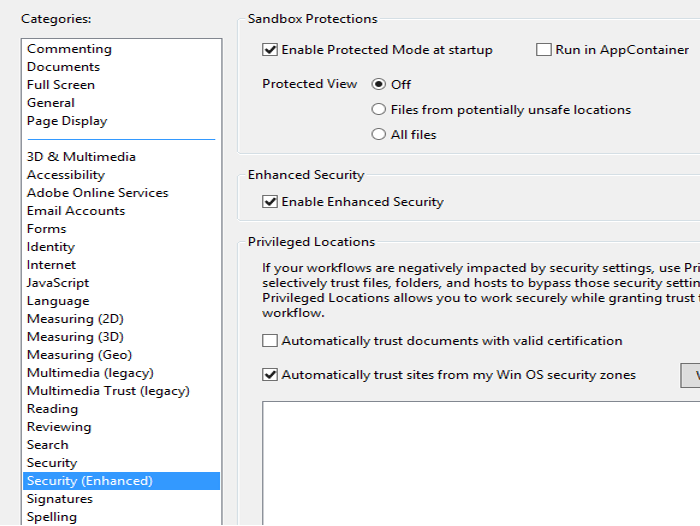Go to Full Screen preferences

(61, 85)
